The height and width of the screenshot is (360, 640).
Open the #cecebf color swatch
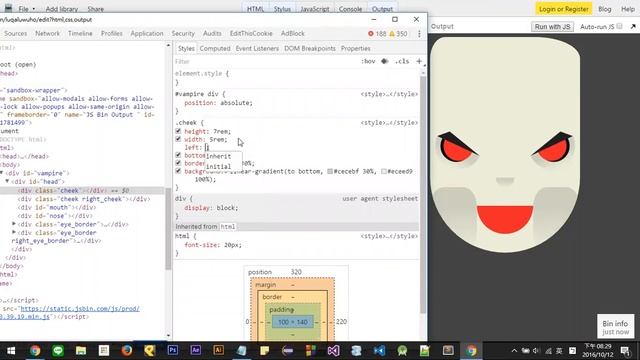click(x=330, y=171)
